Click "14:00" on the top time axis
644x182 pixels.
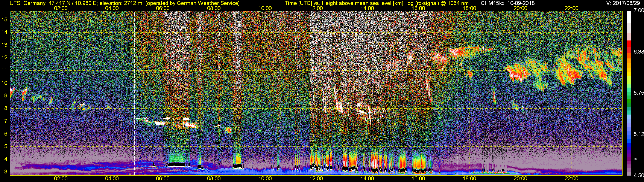367,8
